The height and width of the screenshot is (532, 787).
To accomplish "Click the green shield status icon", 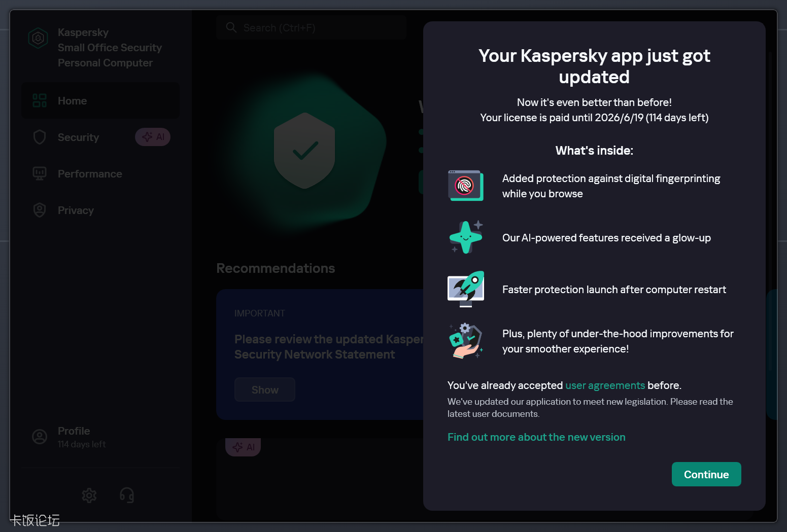I will [x=304, y=151].
